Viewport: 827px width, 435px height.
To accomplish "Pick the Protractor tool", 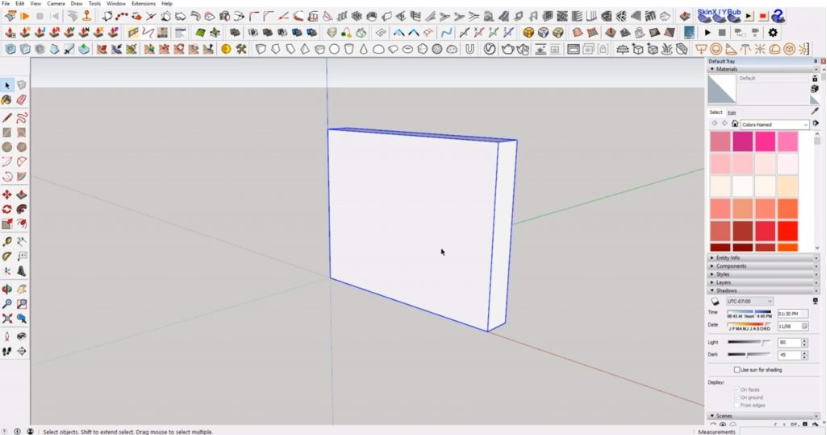I will coord(7,256).
